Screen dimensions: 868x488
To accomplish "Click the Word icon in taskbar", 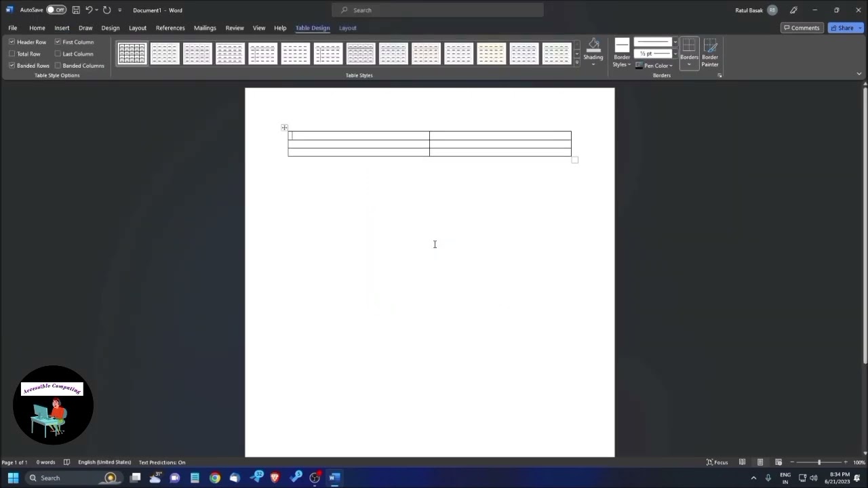I will click(x=334, y=478).
